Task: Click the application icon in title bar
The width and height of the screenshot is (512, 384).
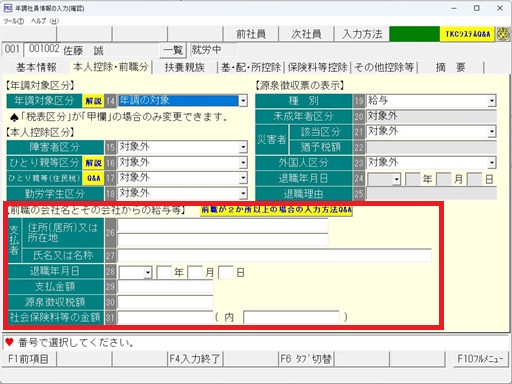Action: coord(8,8)
